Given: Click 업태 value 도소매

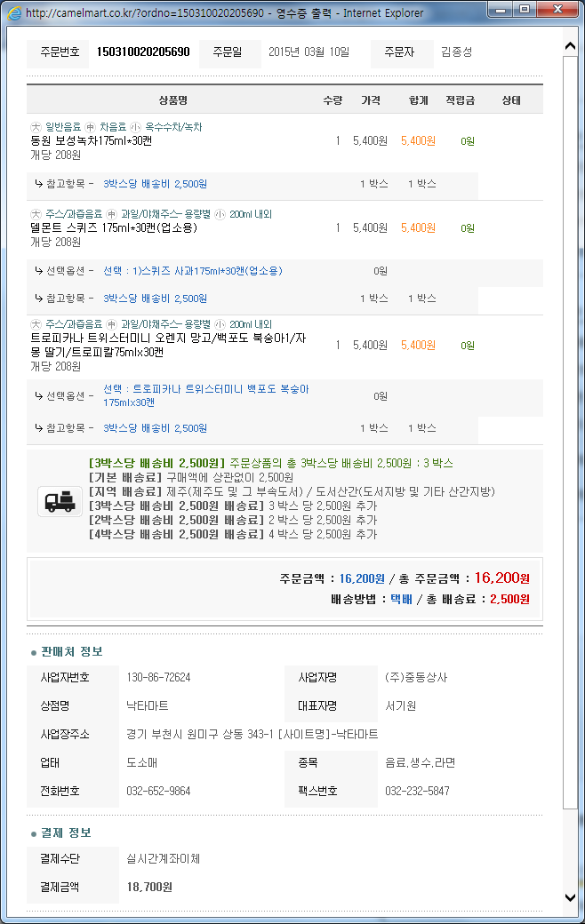Looking at the screenshot, I should pyautogui.click(x=142, y=762).
